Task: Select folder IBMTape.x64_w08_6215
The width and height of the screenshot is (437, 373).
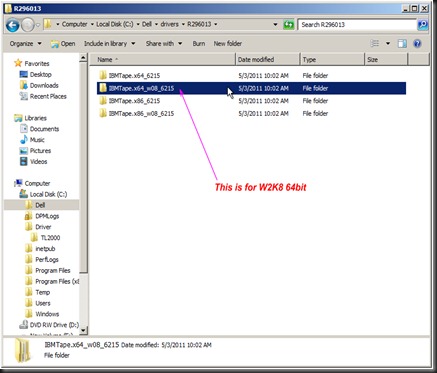Action: coord(251,88)
